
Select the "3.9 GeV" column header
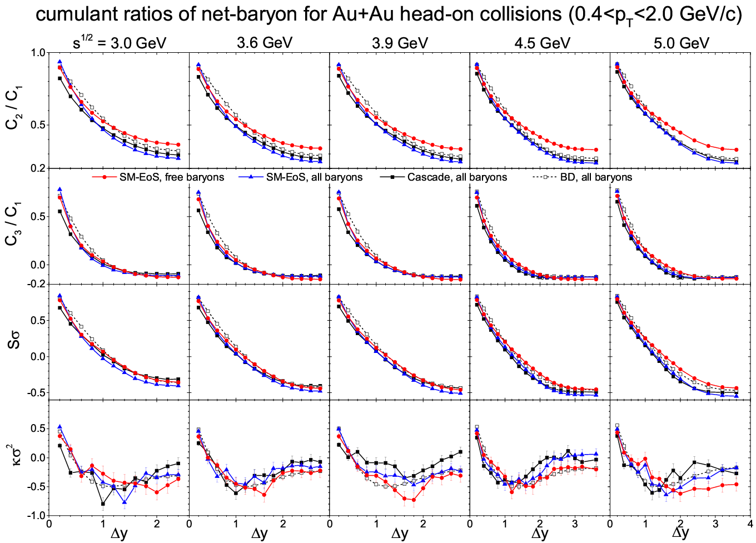(400, 43)
